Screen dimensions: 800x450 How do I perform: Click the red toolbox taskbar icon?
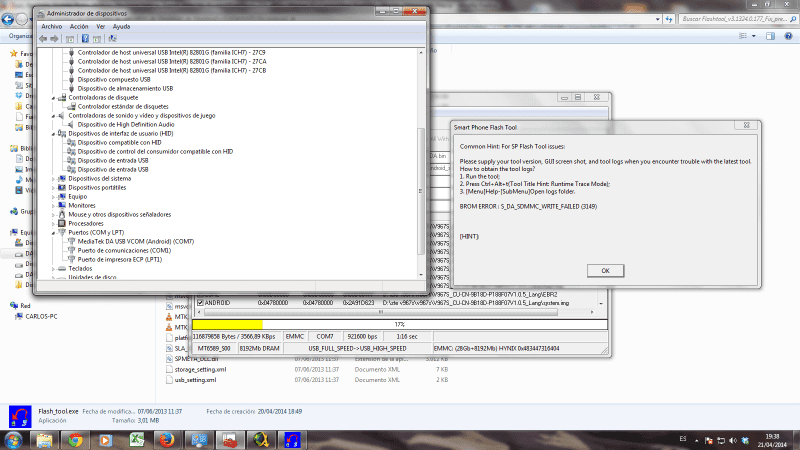(230, 440)
